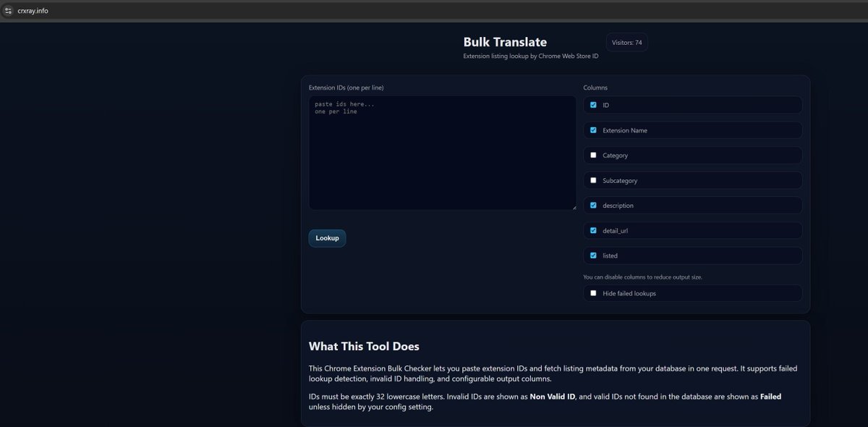Image resolution: width=868 pixels, height=427 pixels.
Task: Enable the Subcategory column checkbox
Action: [x=593, y=179]
